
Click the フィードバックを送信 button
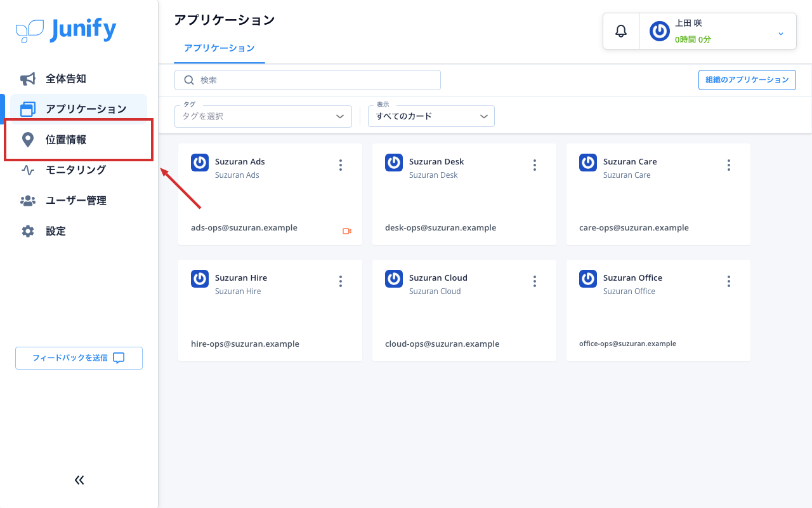tap(79, 358)
